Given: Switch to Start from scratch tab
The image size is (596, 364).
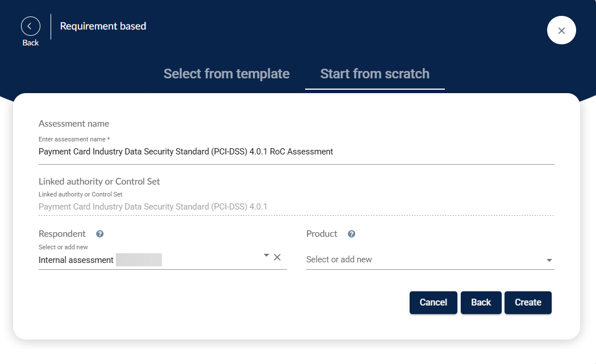Looking at the screenshot, I should 375,74.
